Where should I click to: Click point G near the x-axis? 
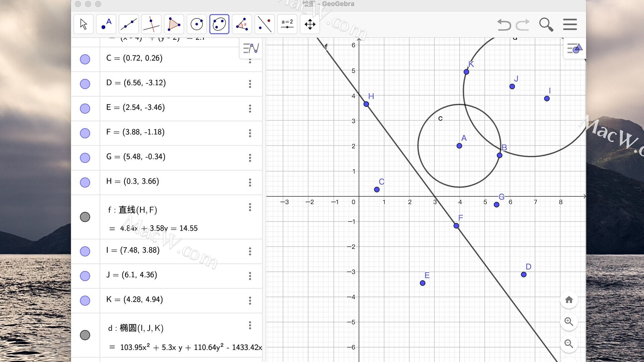(496, 205)
